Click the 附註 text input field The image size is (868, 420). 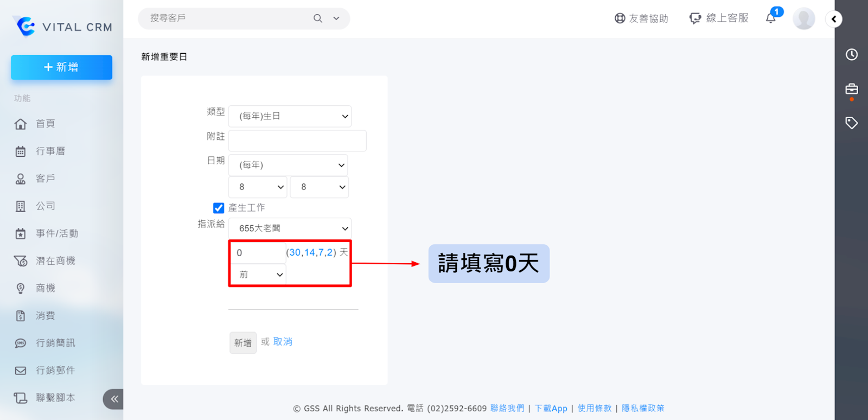pos(297,141)
